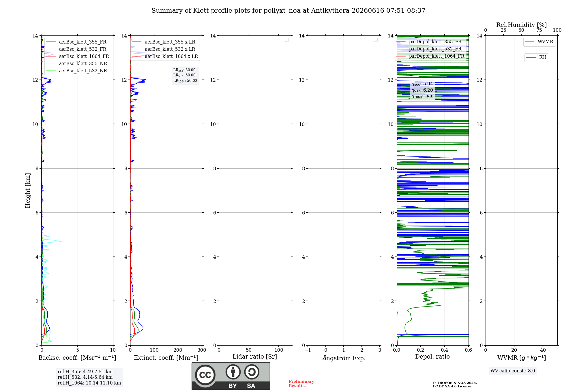Image resolution: width=577 pixels, height=392 pixels.
Task: Click the η355: 5.94 annotation
Action: coord(422,84)
